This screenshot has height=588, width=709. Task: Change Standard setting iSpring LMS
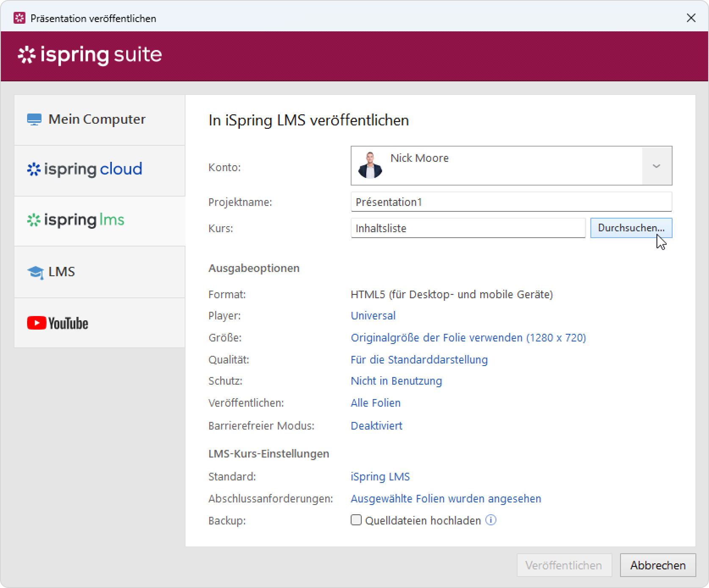[x=380, y=477]
